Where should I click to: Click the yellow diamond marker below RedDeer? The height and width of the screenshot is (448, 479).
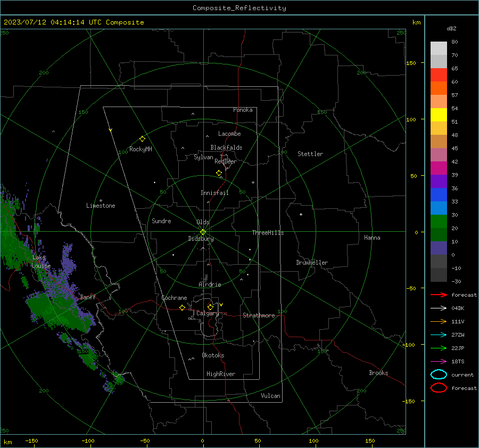219,173
